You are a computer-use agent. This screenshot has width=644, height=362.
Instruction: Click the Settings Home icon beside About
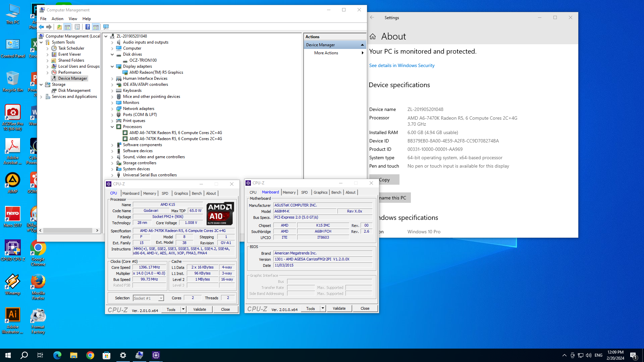373,36
